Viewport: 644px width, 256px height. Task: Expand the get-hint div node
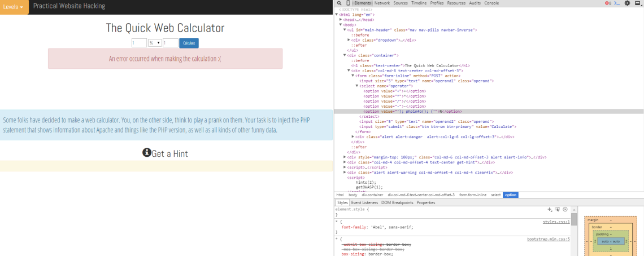tap(345, 162)
